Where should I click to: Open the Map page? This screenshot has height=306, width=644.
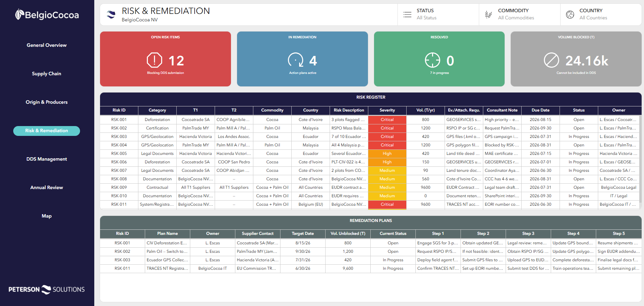[47, 216]
